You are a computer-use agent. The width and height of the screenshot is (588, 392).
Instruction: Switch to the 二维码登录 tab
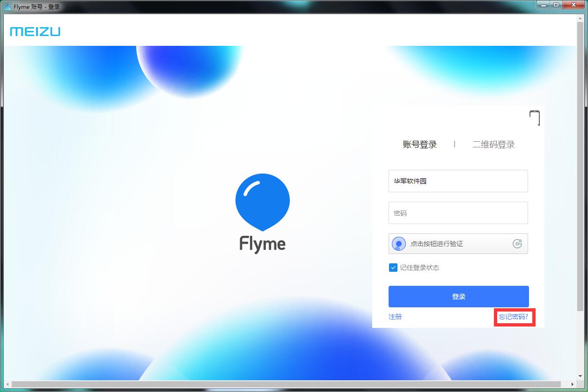493,145
